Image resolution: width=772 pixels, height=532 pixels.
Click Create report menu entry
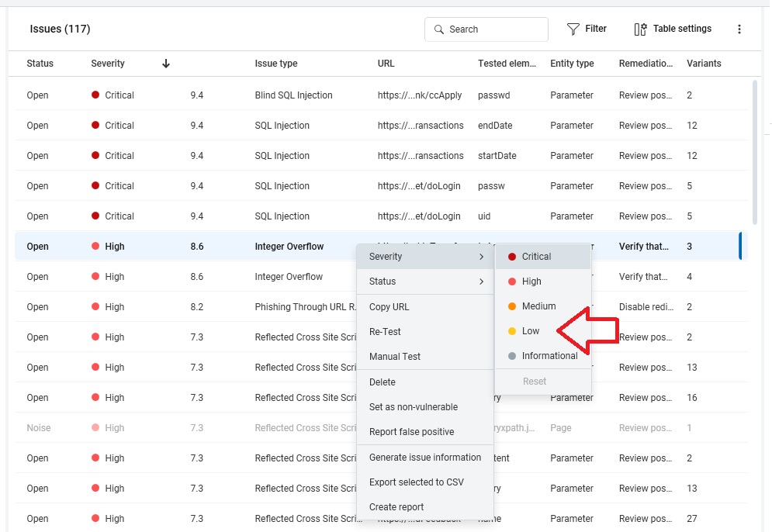[x=396, y=507]
